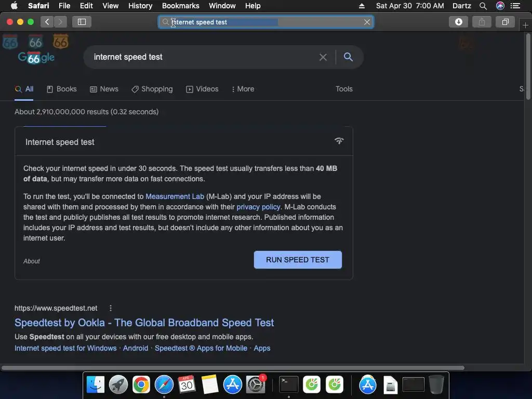
Task: Switch to the Videos results tab
Action: tap(202, 89)
